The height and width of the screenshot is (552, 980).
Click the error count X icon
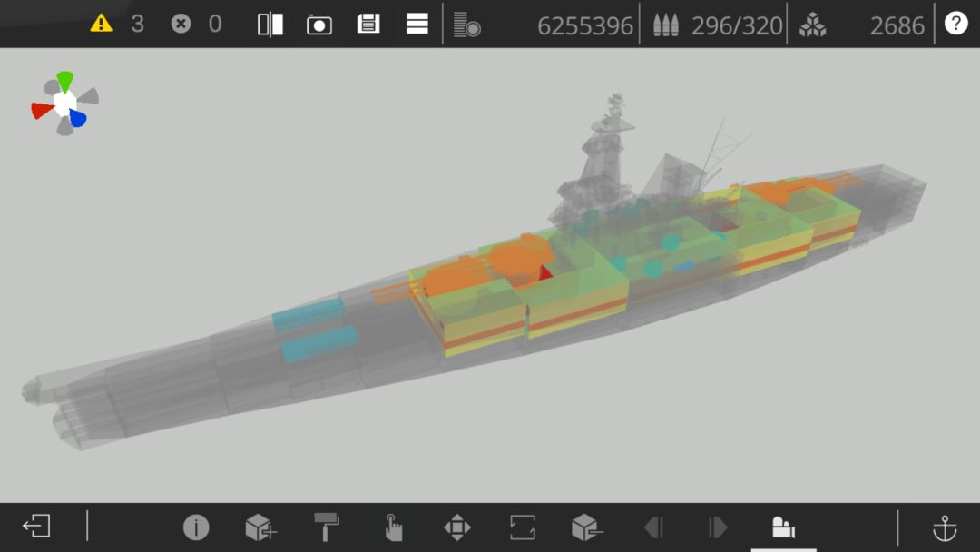pyautogui.click(x=181, y=24)
